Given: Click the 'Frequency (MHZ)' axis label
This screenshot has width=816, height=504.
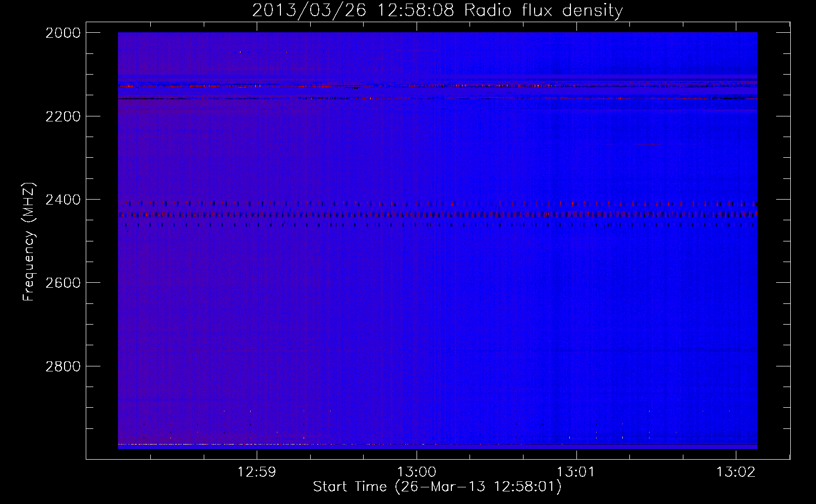Looking at the screenshot, I should pos(29,241).
